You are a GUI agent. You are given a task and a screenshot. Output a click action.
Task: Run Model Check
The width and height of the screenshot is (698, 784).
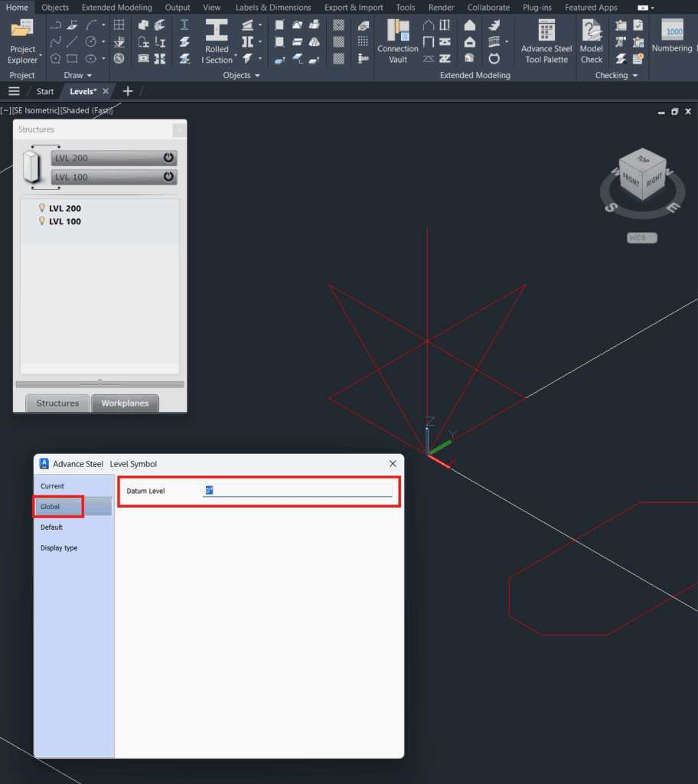[591, 41]
